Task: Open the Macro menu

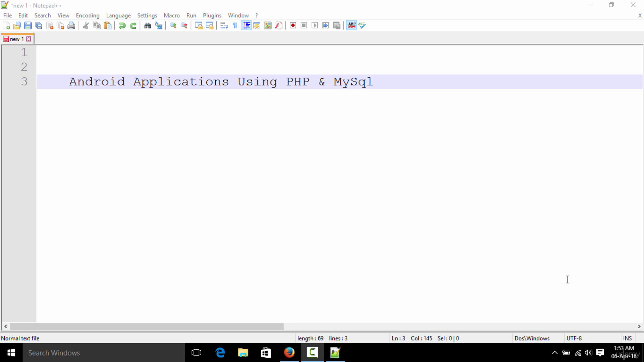Action: click(x=172, y=15)
